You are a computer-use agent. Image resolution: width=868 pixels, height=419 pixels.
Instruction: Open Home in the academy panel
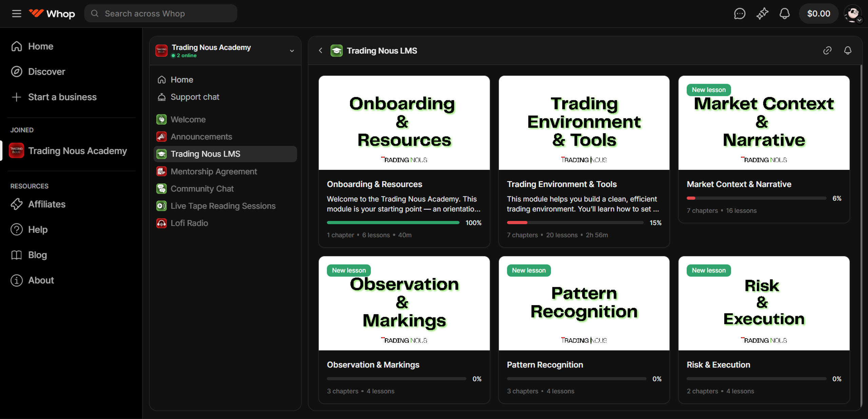tap(225, 80)
